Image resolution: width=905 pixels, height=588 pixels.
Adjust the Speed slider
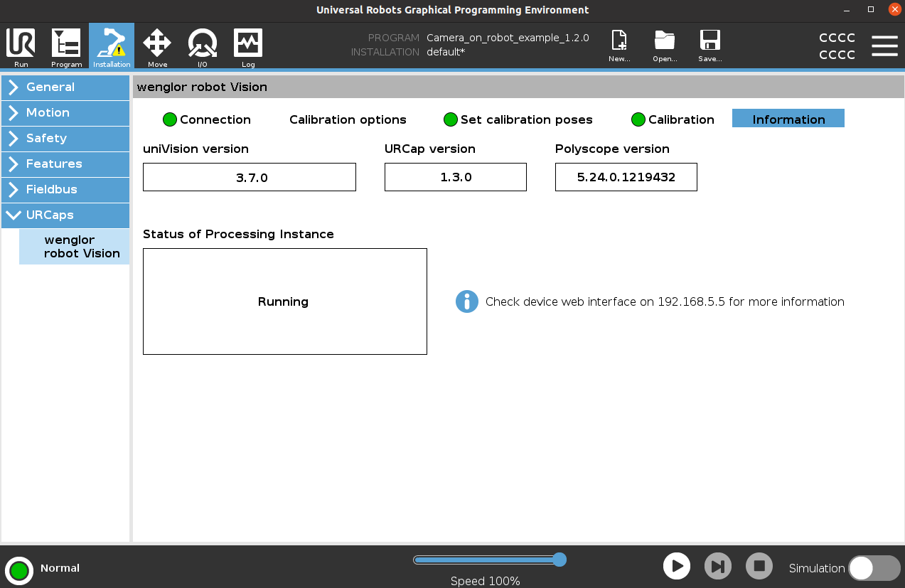pos(490,560)
